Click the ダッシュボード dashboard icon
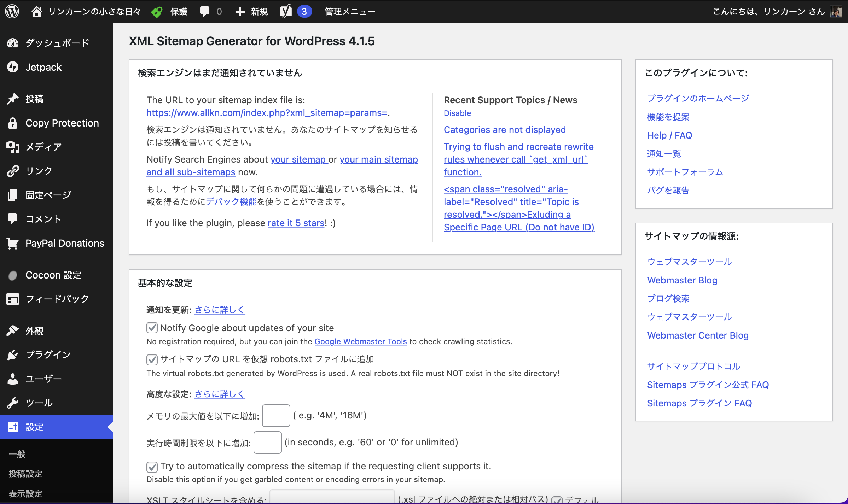Image resolution: width=848 pixels, height=504 pixels. (13, 43)
